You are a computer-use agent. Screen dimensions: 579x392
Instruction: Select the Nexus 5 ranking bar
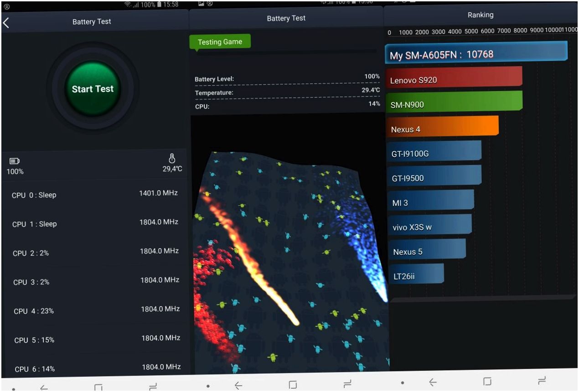[x=427, y=249]
